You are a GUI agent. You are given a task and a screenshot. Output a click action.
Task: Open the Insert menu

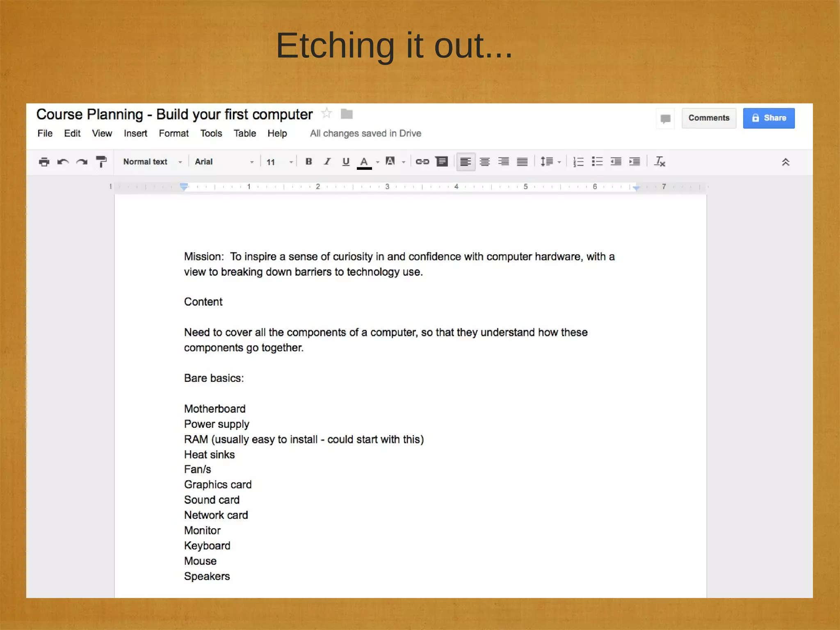pos(135,133)
